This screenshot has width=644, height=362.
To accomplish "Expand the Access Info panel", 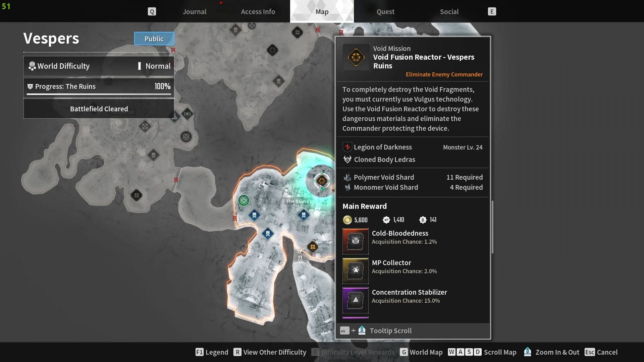I will click(257, 11).
